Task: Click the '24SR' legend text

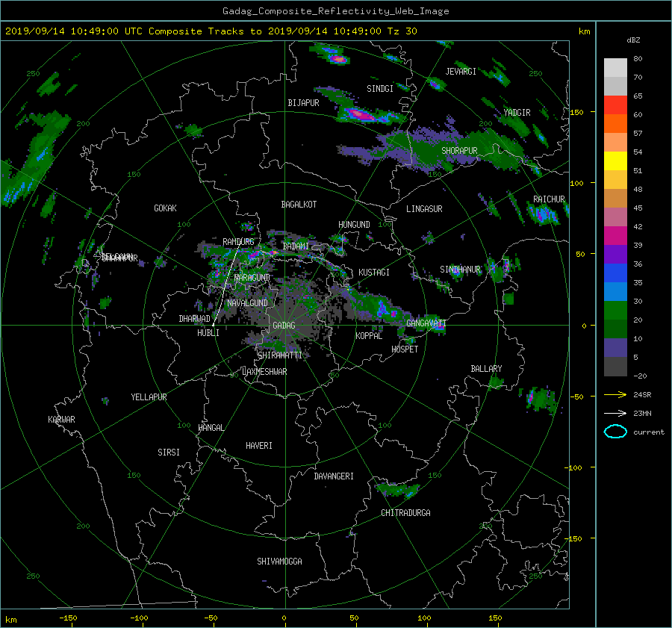Action: 642,395
